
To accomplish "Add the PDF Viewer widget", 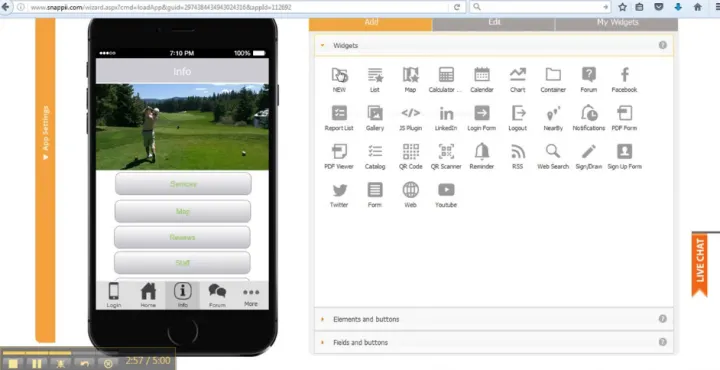I will tap(339, 156).
